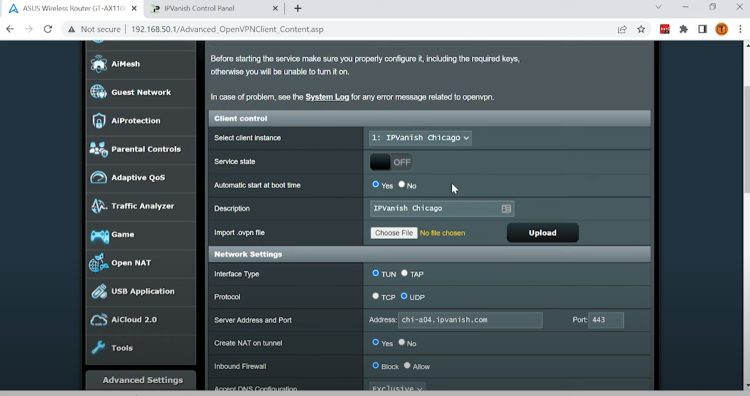
Task: Close the IPVanish Control Panel tab
Action: click(x=275, y=8)
